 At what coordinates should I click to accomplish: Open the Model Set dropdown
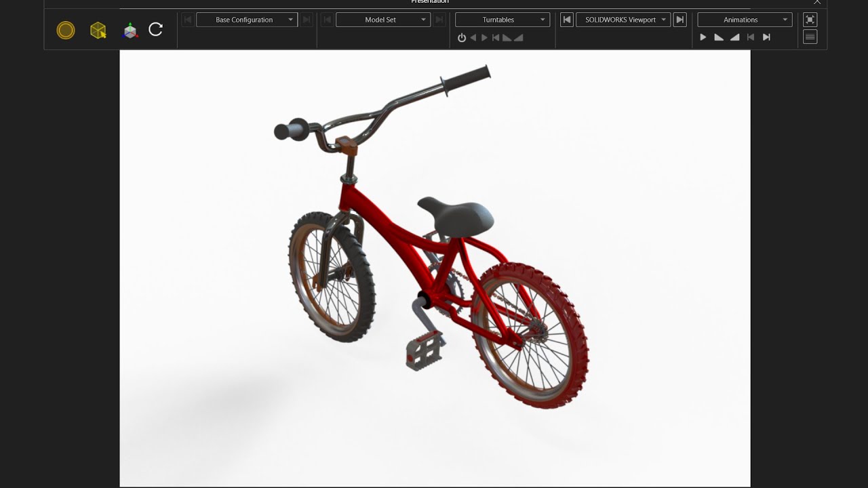pos(383,20)
